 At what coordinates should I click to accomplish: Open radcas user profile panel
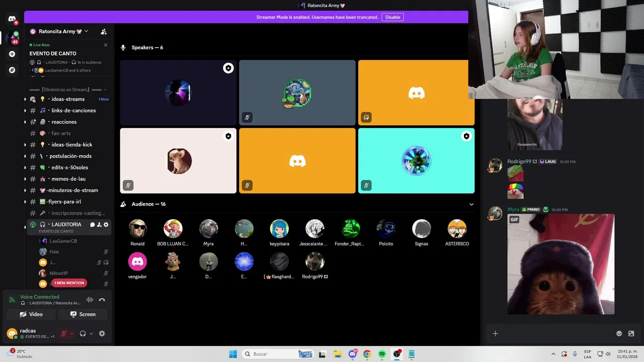tap(31, 333)
